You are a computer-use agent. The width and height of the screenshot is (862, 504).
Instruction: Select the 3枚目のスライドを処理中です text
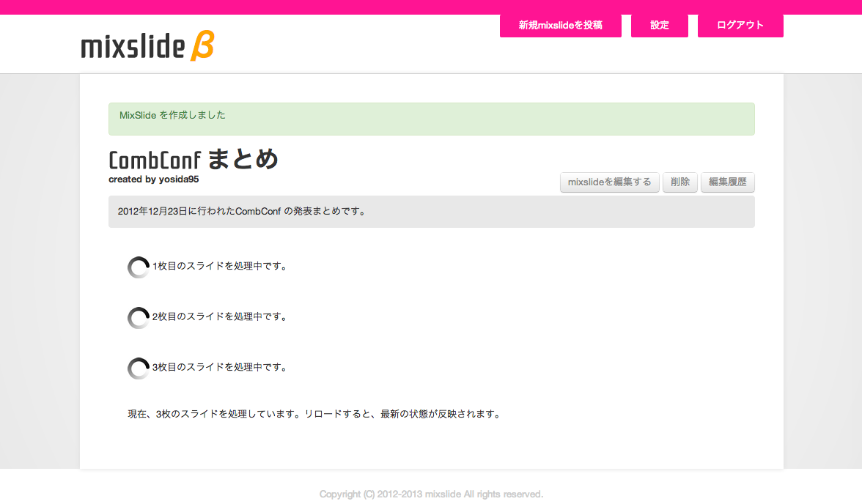click(x=220, y=367)
